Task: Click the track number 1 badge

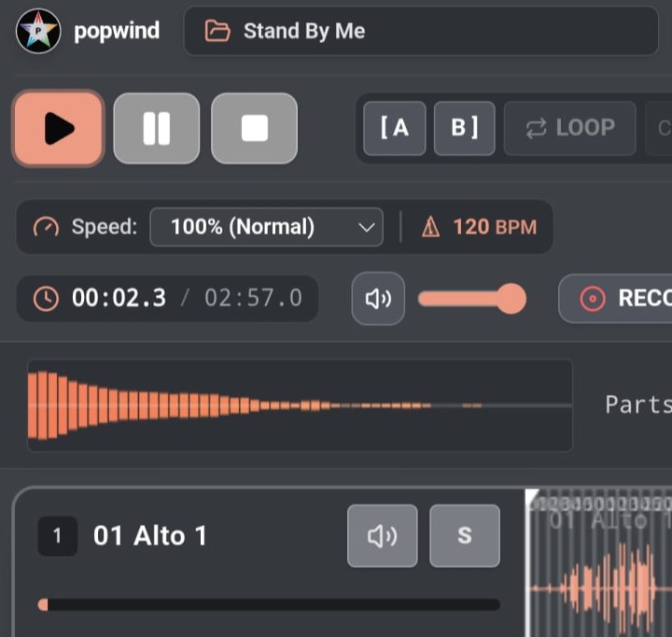Action: (x=58, y=536)
